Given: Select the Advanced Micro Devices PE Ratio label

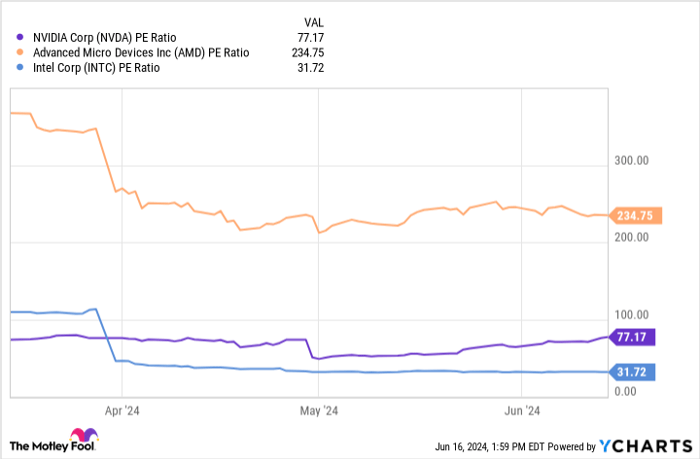Looking at the screenshot, I should click(141, 53).
